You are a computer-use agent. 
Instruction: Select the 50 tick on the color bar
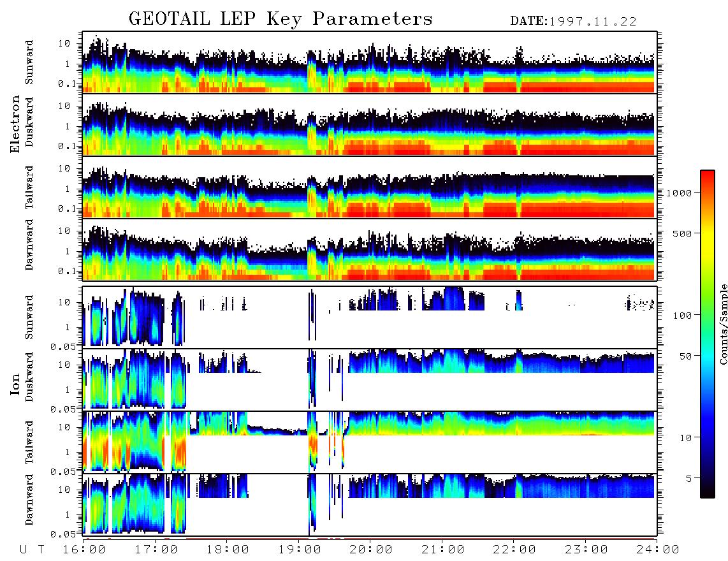[685, 356]
